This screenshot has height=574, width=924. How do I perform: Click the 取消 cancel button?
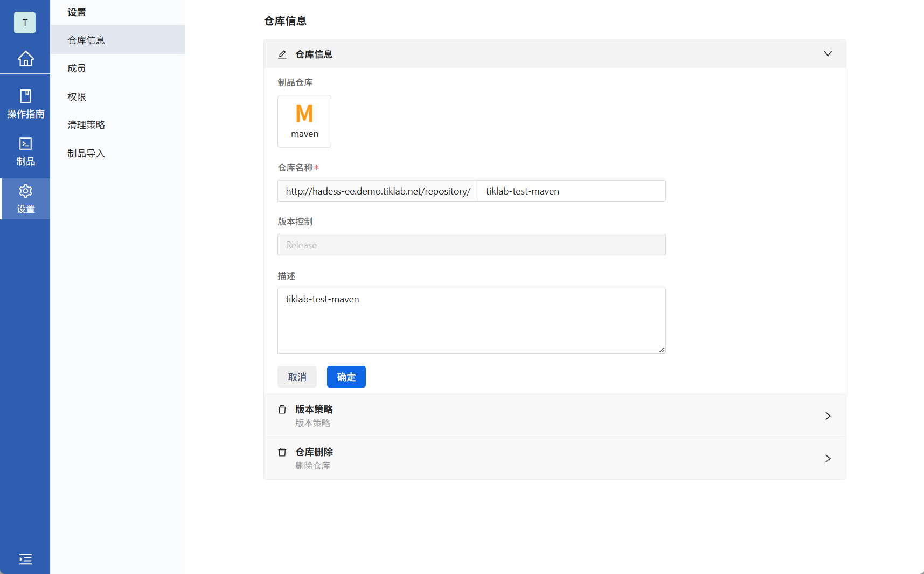(297, 377)
